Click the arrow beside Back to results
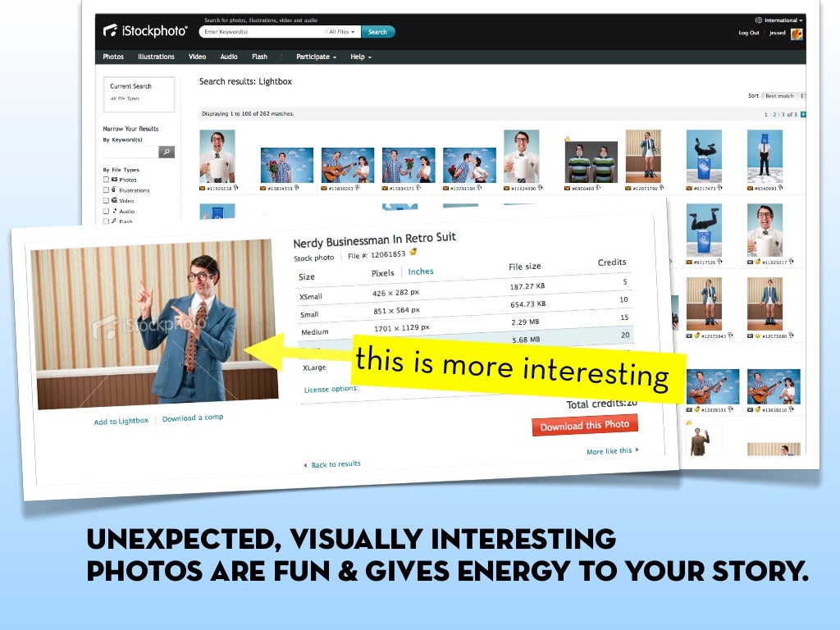The height and width of the screenshot is (630, 840). click(x=305, y=466)
